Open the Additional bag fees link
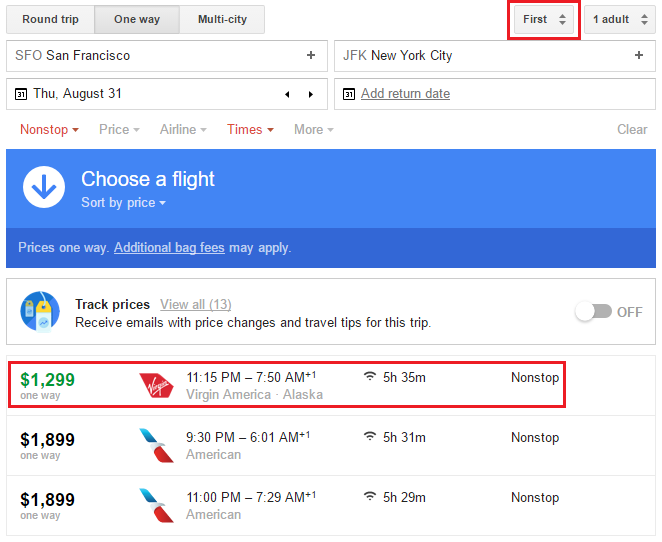Image resolution: width=662 pixels, height=542 pixels. point(169,247)
